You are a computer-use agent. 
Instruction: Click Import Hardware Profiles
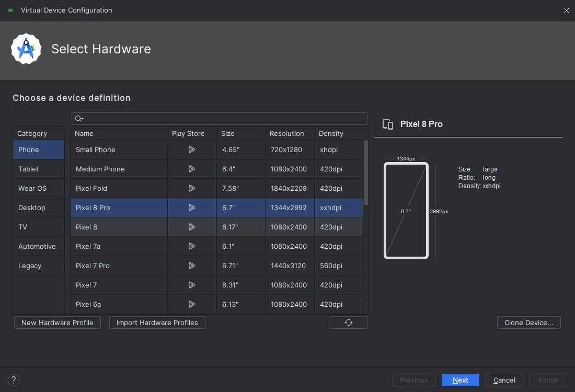click(x=157, y=322)
